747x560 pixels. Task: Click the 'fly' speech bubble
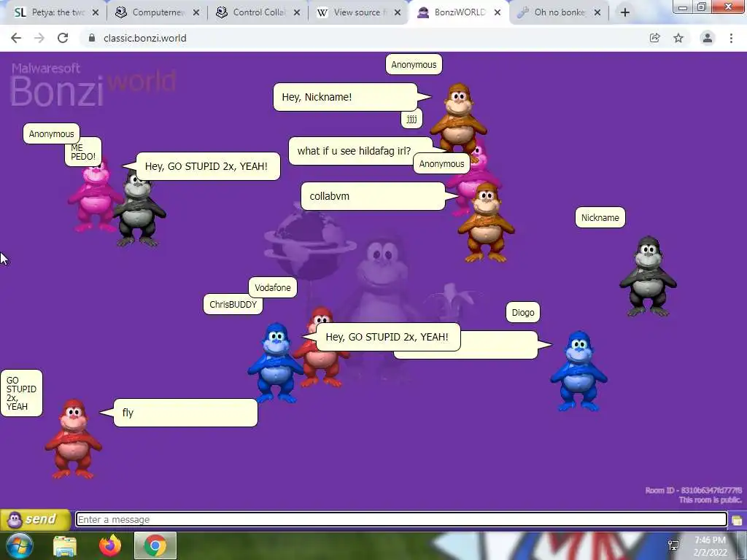click(186, 413)
